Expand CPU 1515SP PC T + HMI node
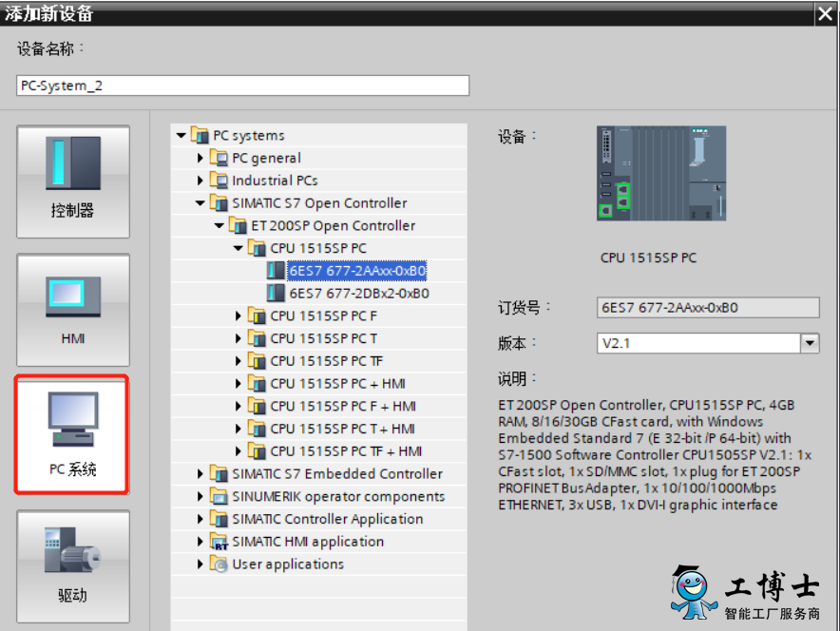The height and width of the screenshot is (631, 840). tap(238, 429)
